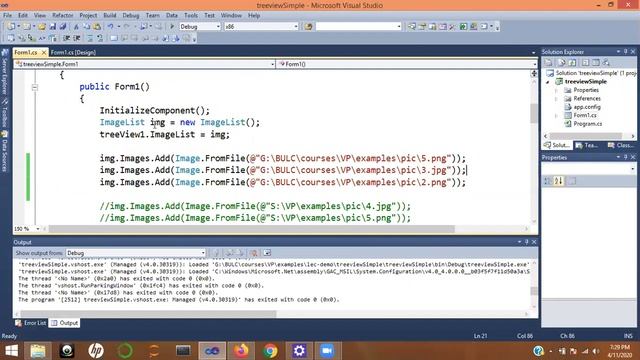Click the Comment out selected lines icon
The height and width of the screenshot is (360, 640).
coord(89,38)
